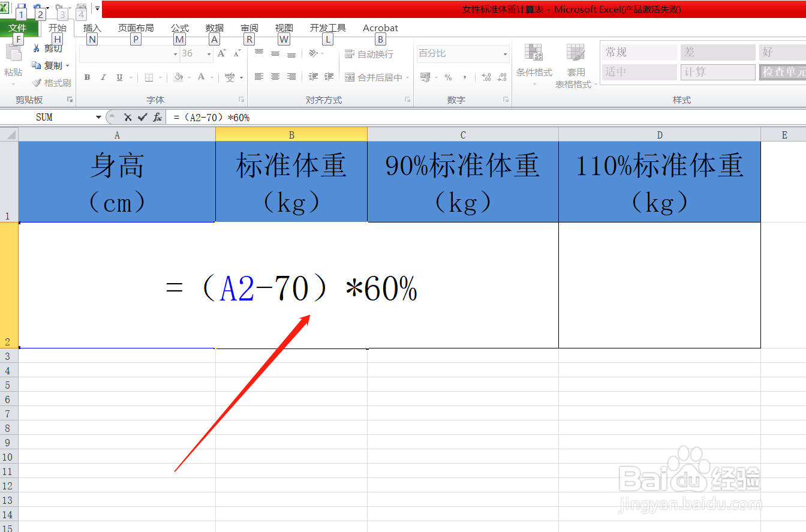The image size is (806, 532).
Task: Open Format as Table (套用表格格式) menu
Action: click(576, 65)
